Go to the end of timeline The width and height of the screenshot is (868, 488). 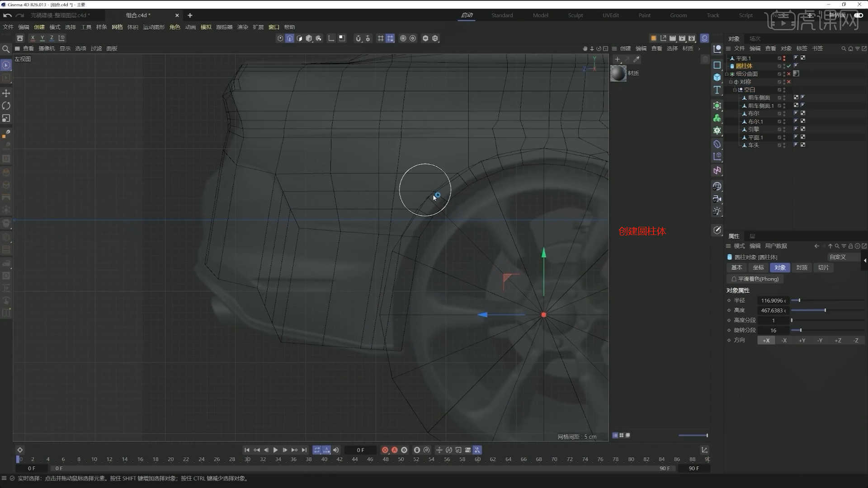(x=304, y=450)
